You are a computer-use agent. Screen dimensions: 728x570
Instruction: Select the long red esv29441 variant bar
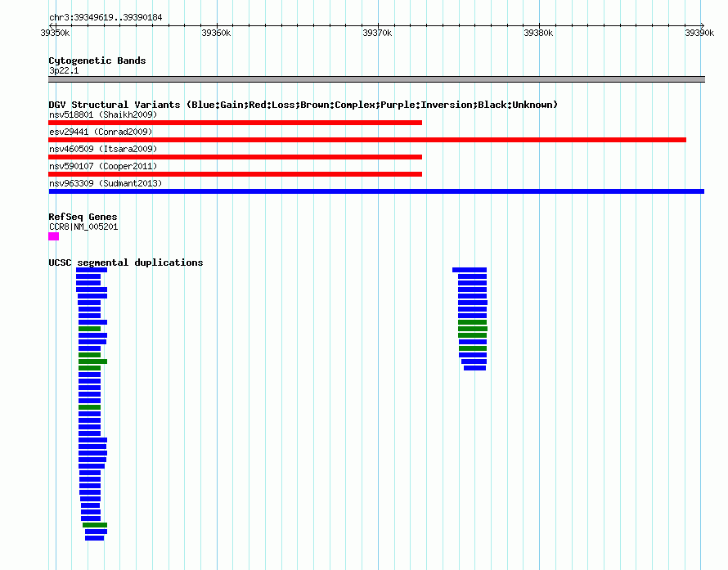366,140
